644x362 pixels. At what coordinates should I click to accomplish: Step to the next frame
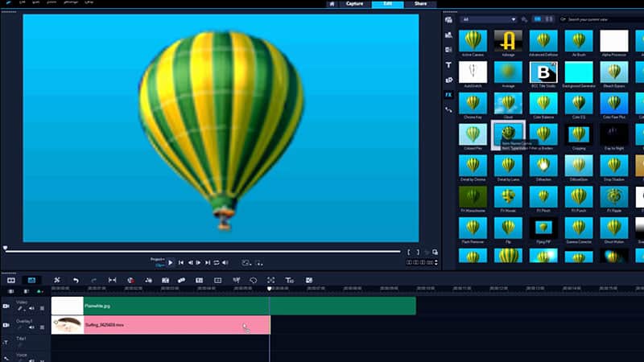198,263
